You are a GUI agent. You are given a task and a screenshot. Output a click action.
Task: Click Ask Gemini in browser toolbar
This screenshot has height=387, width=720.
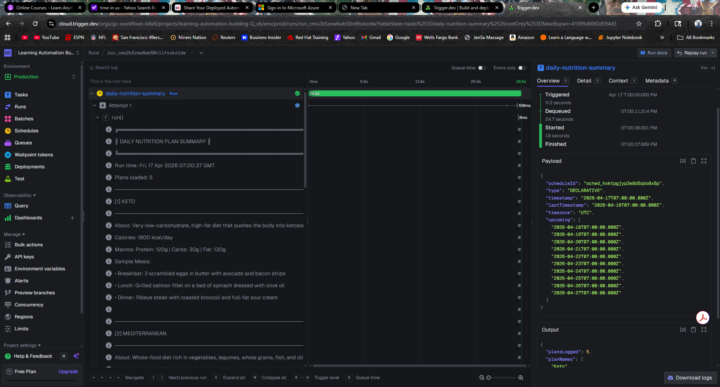pos(641,7)
